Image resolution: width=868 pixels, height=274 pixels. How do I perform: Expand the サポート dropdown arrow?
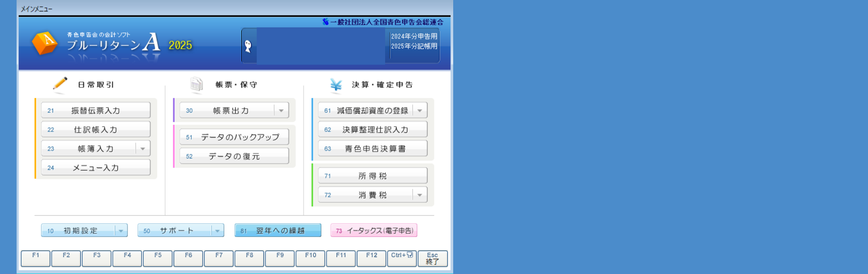[x=217, y=231]
